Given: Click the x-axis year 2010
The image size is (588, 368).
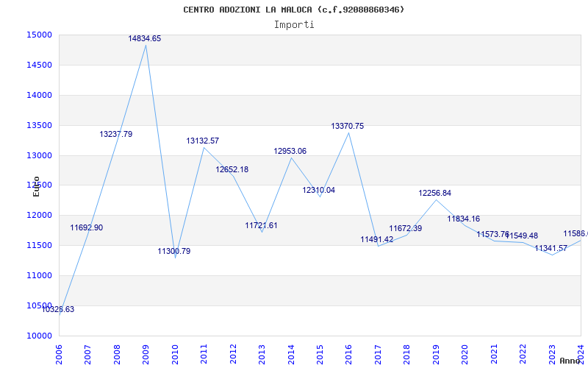Looking at the screenshot, I should [175, 354].
